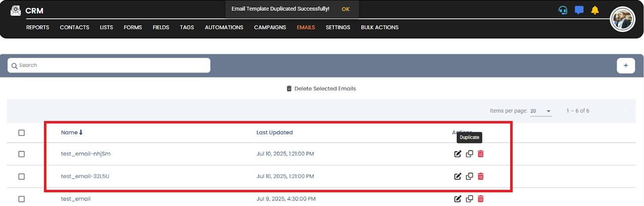The width and height of the screenshot is (644, 206).
Task: Duplicate the test_email-nhjSm template
Action: click(469, 154)
